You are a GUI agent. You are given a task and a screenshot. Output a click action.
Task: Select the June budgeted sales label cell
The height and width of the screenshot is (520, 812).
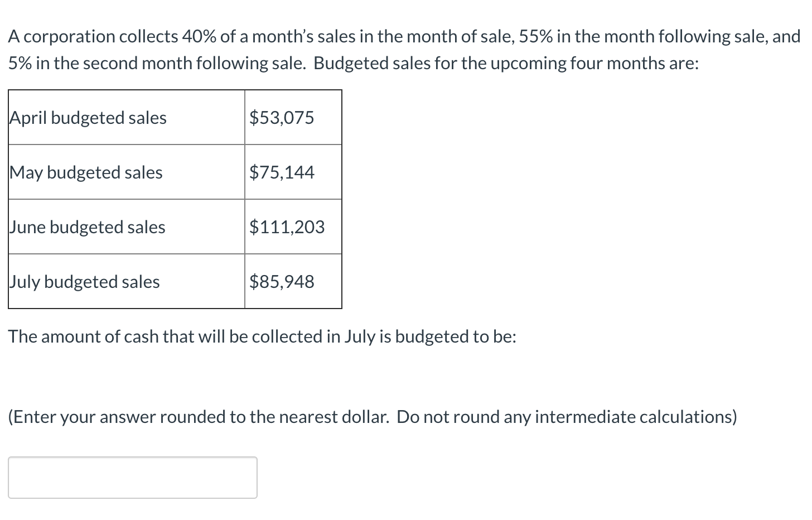point(126,227)
